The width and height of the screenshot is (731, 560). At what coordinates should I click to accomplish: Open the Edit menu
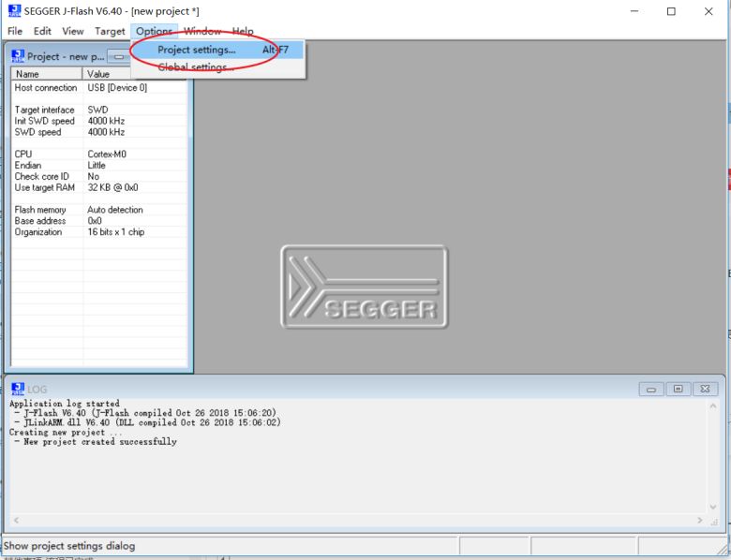42,31
